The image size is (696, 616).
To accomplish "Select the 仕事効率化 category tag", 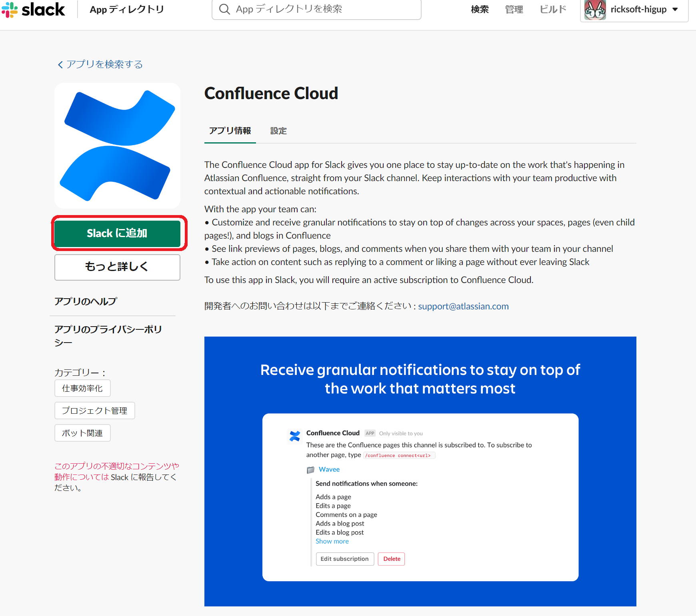I will click(82, 388).
